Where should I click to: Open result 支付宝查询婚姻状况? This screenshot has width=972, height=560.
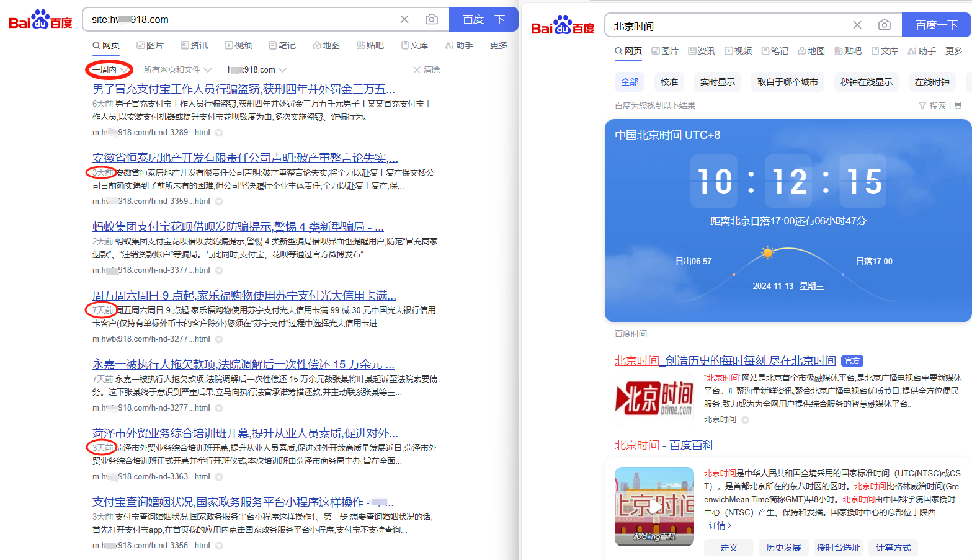243,502
